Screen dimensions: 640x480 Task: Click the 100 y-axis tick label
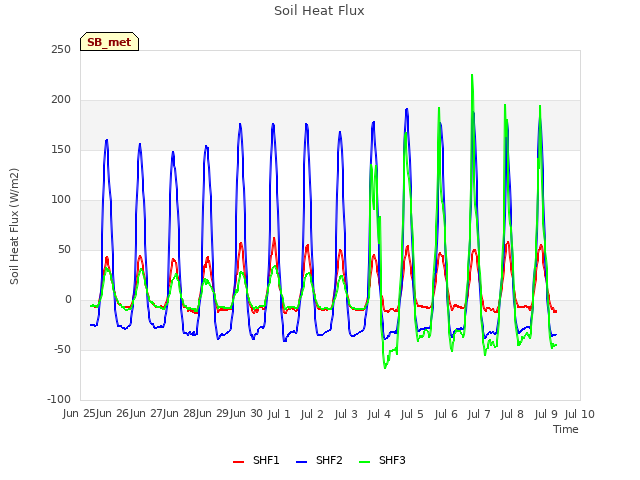click(x=61, y=200)
